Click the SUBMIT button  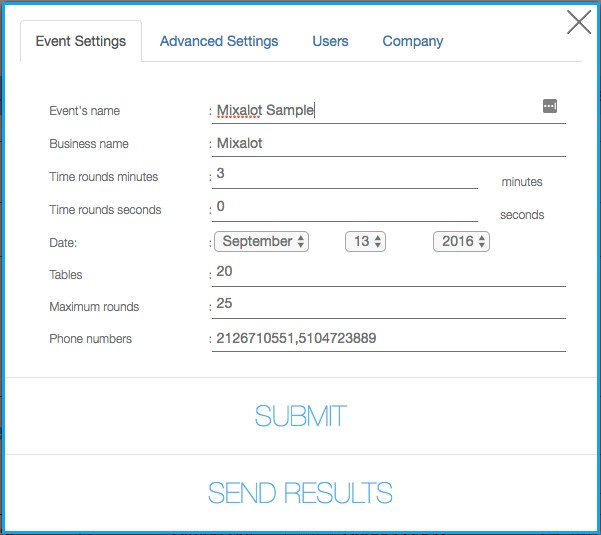pos(300,416)
